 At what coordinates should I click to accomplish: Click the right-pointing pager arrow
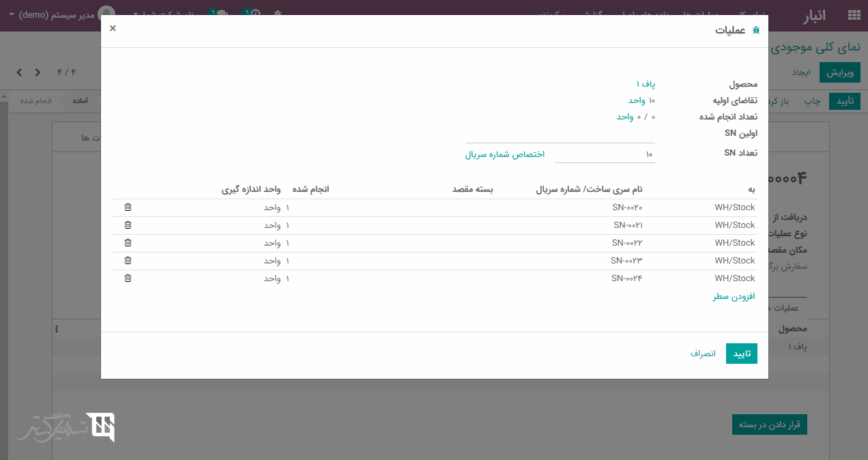(38, 72)
